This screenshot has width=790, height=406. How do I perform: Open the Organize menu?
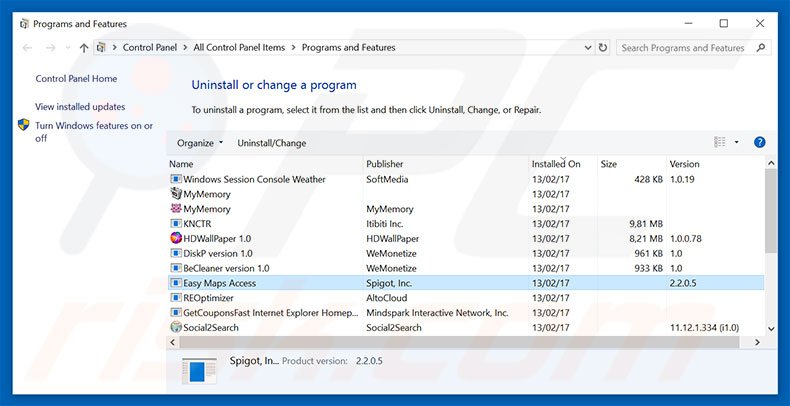200,143
